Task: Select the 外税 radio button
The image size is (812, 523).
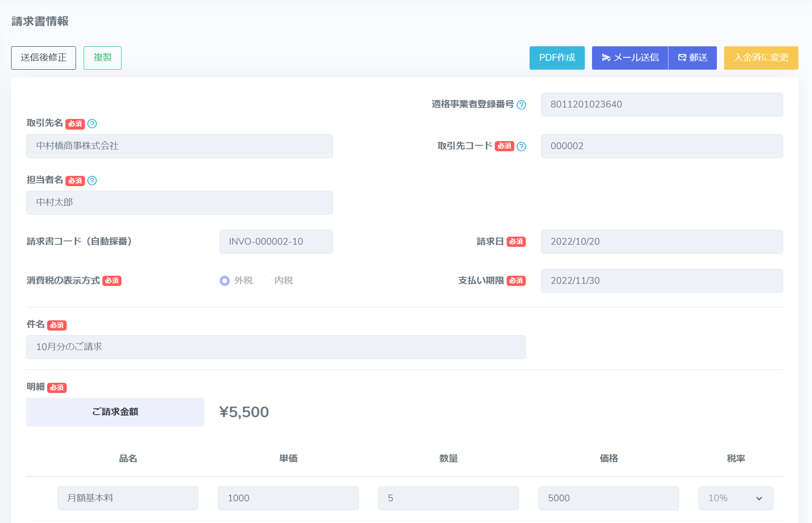Action: click(x=225, y=281)
